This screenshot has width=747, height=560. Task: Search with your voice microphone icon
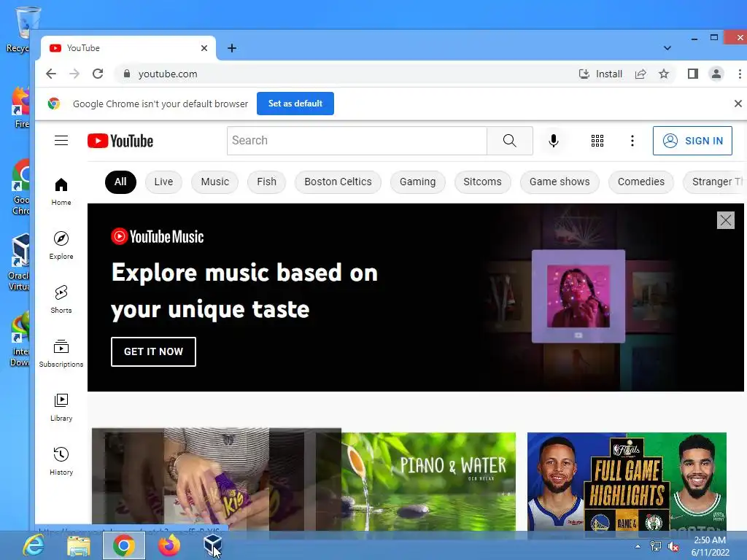tap(553, 141)
